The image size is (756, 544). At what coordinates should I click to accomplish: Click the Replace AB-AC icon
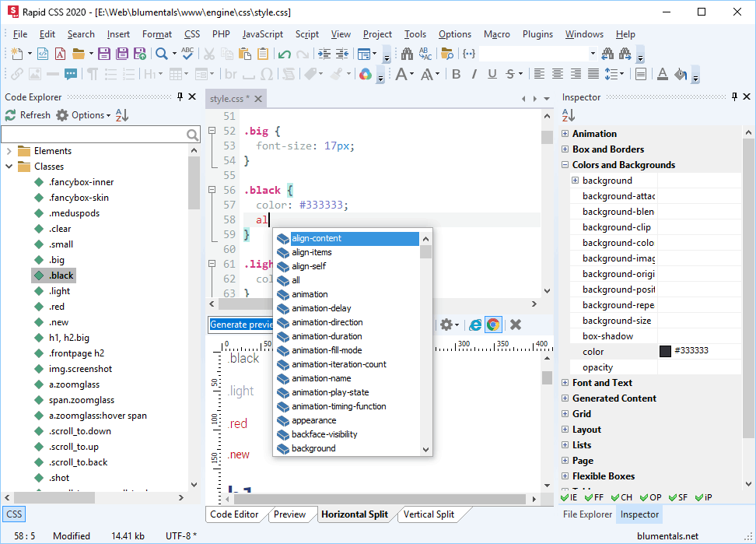point(425,54)
